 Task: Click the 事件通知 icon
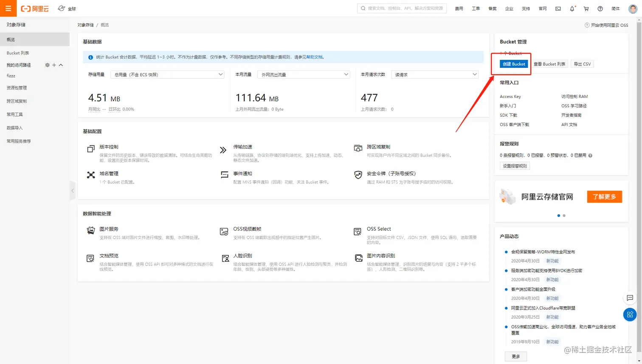[x=224, y=175]
